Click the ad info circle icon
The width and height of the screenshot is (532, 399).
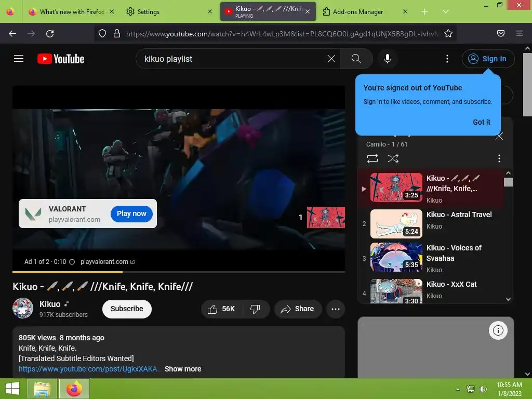pos(72,262)
